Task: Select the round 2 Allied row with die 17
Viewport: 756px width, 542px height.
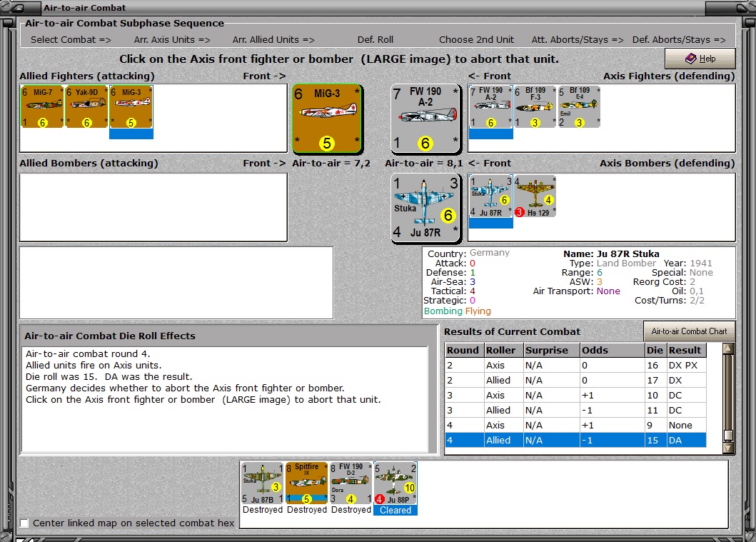Action: coord(575,381)
